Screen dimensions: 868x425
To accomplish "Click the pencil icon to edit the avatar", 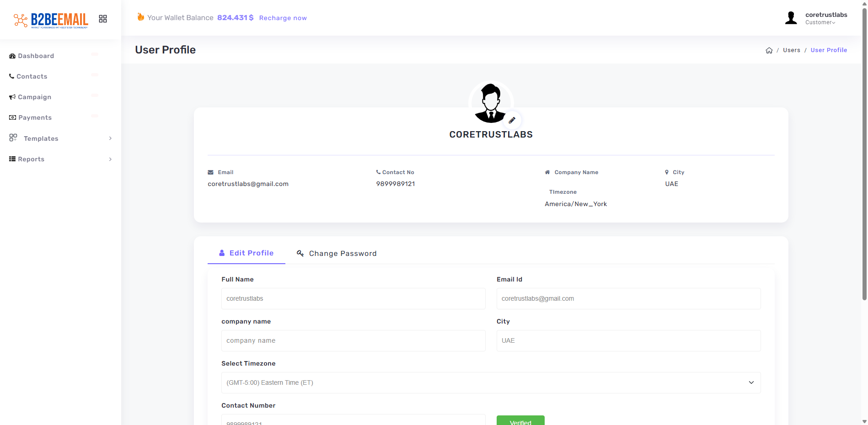I will coord(512,120).
